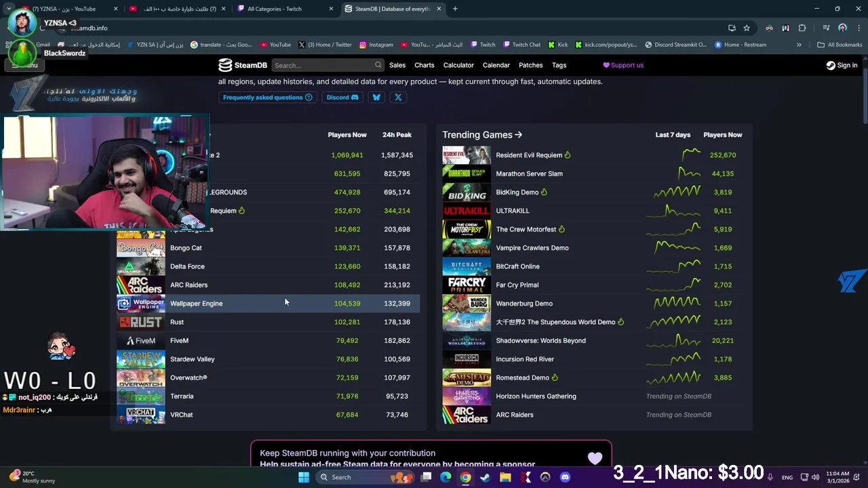Open Steam from the taskbar
The image size is (868, 488).
(x=486, y=477)
